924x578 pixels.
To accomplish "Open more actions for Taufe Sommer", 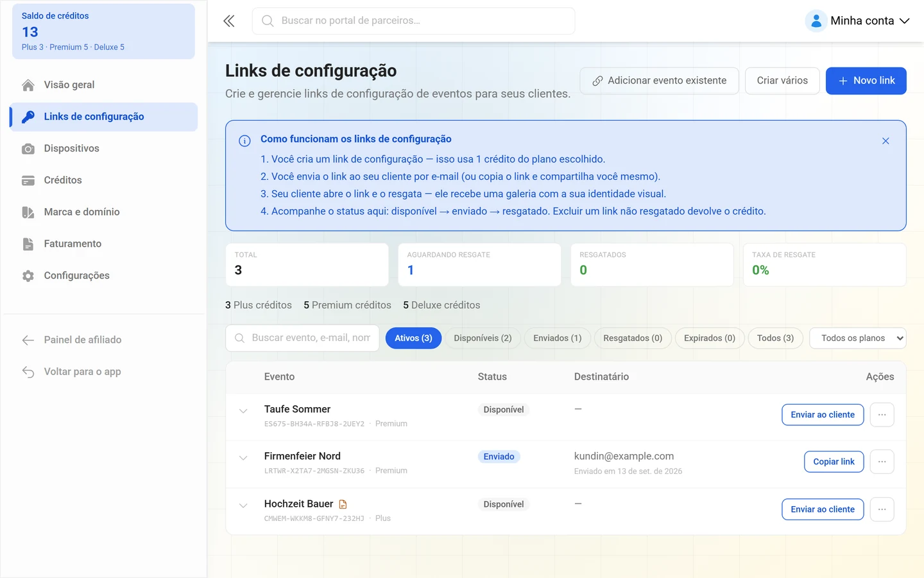I will click(x=882, y=415).
